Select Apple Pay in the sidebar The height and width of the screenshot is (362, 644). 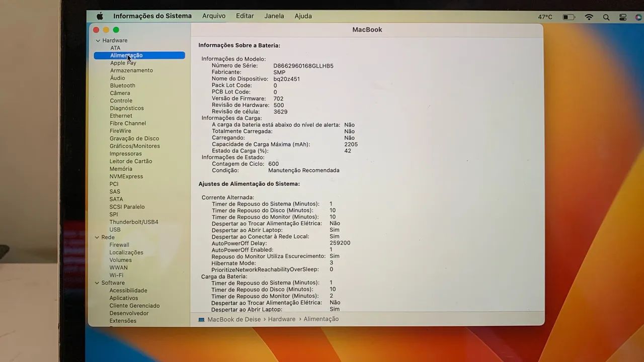pos(123,63)
